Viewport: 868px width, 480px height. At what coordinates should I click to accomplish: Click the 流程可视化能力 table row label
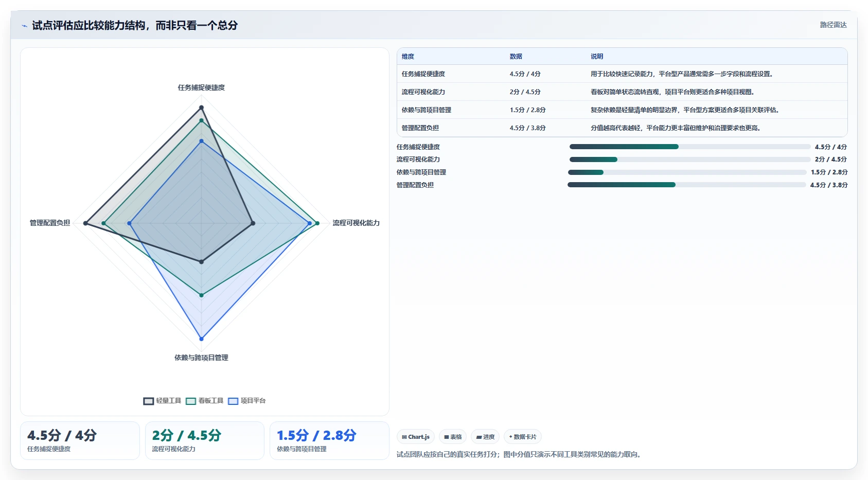click(x=423, y=92)
